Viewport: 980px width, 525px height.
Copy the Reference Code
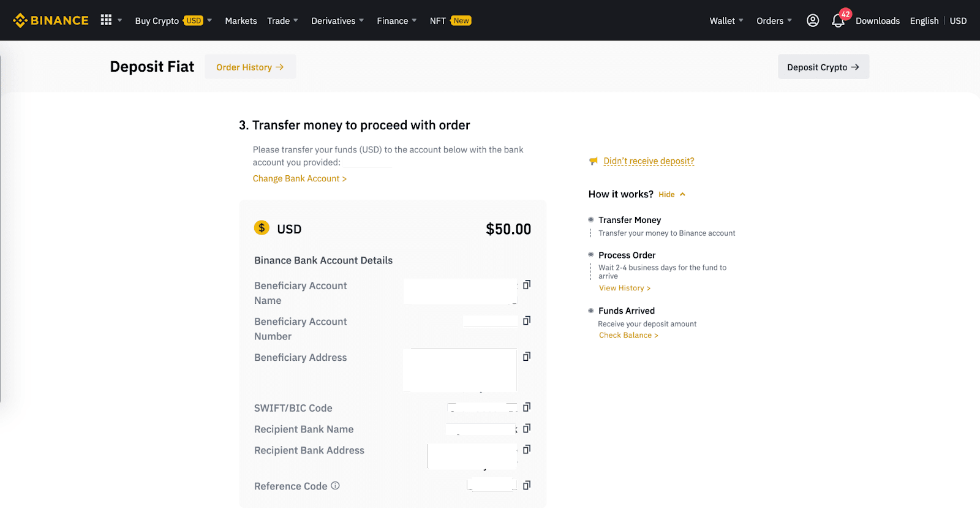tap(527, 485)
